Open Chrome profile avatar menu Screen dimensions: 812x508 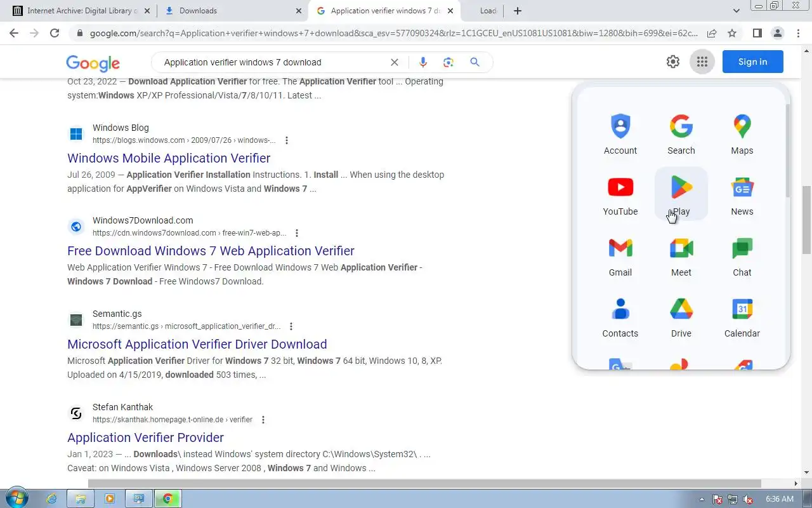[777, 33]
